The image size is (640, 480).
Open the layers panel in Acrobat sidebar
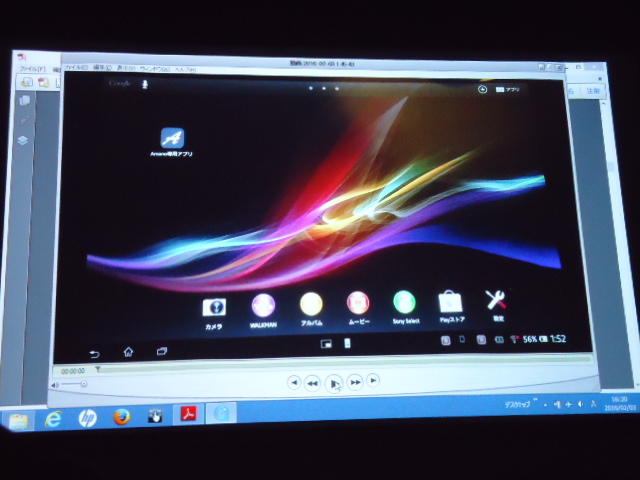22,140
